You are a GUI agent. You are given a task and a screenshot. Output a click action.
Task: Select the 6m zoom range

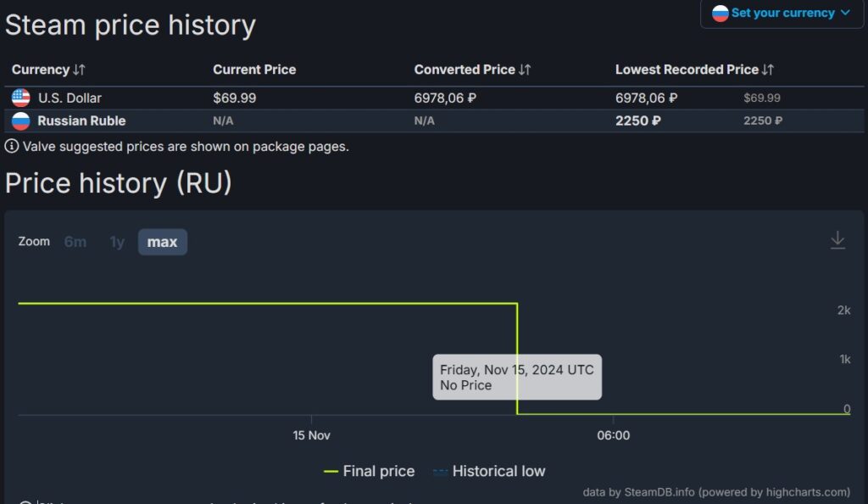point(75,242)
